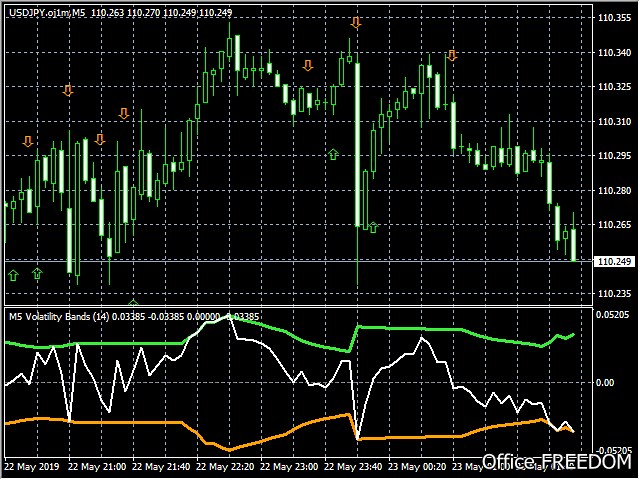
Task: Click the 110.310 price scale label
Action: click(x=614, y=121)
